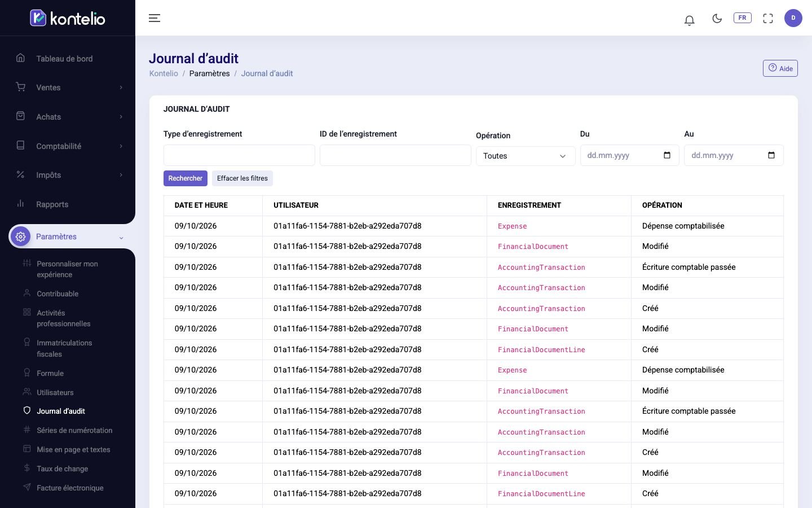Click Paramètres breadcrumb link
Viewport: 812px width, 508px height.
pyautogui.click(x=209, y=73)
